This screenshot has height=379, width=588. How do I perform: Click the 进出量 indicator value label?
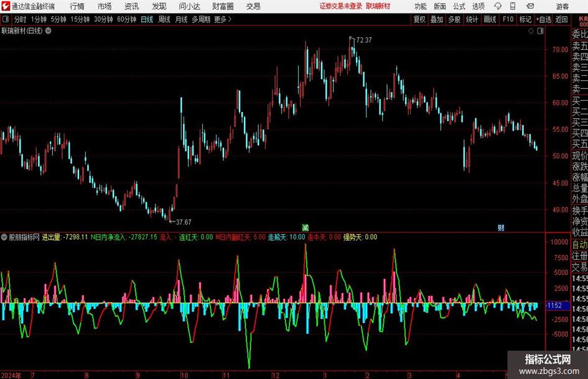[65, 237]
